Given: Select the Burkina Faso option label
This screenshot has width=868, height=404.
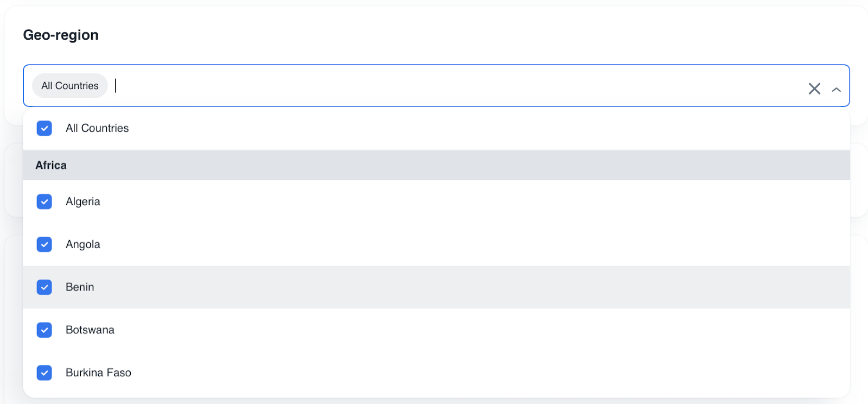Looking at the screenshot, I should (x=98, y=373).
